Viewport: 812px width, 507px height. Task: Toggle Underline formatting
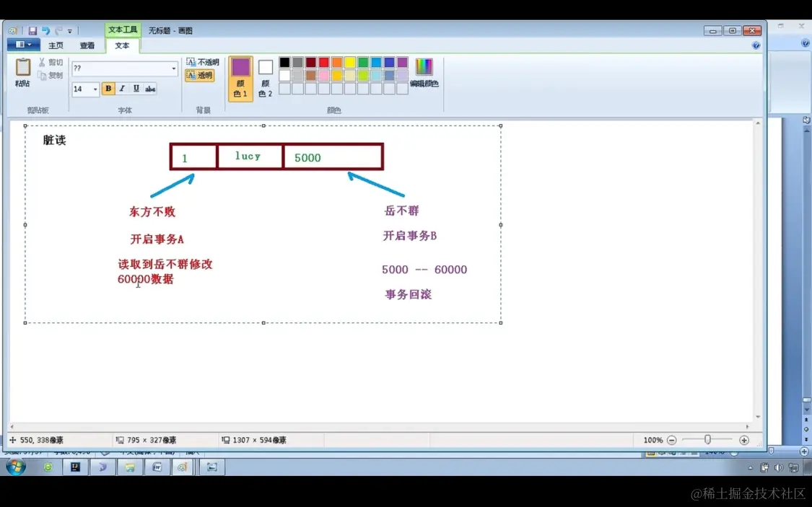pyautogui.click(x=136, y=89)
